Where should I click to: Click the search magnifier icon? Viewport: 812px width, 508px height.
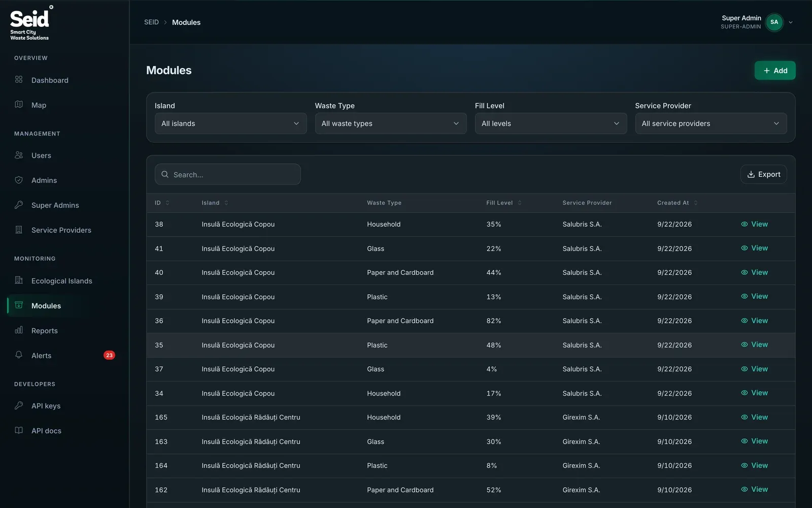(165, 174)
